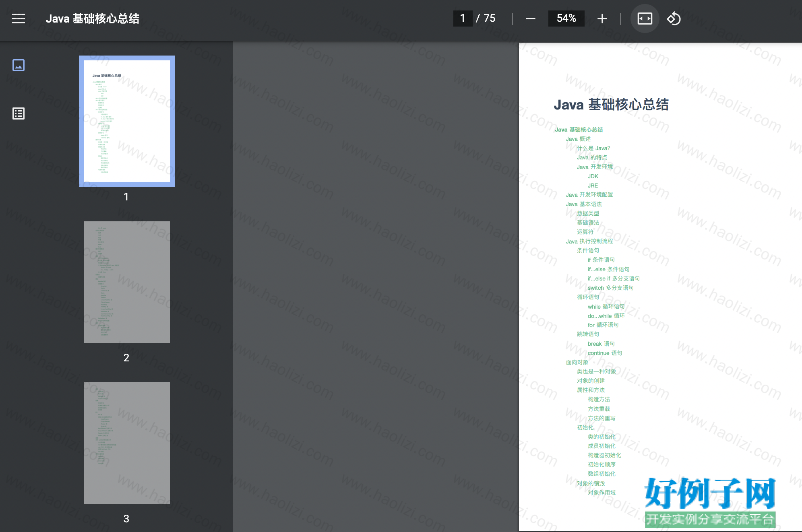This screenshot has height=532, width=802.
Task: Open the '什么是 Java?' contents link
Action: 593,148
